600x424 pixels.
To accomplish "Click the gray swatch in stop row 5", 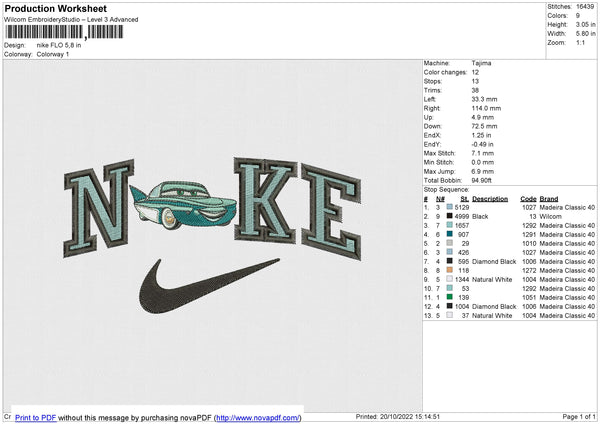I will [x=450, y=243].
